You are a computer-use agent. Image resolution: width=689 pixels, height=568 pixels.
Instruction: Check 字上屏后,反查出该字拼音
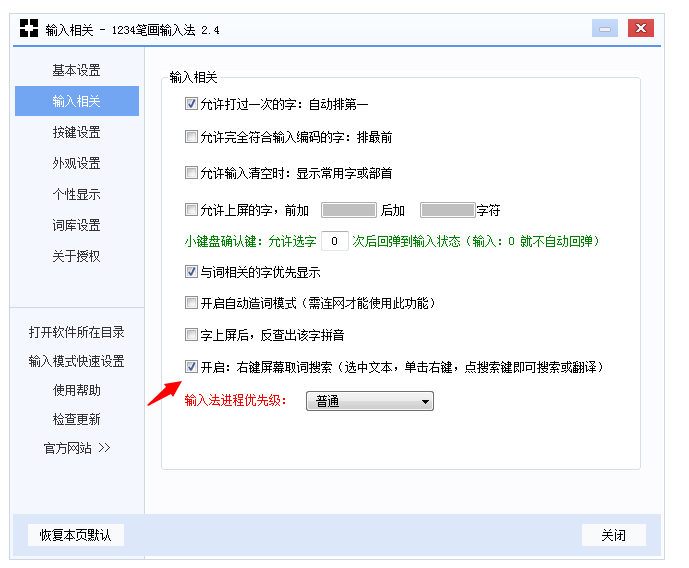(191, 335)
